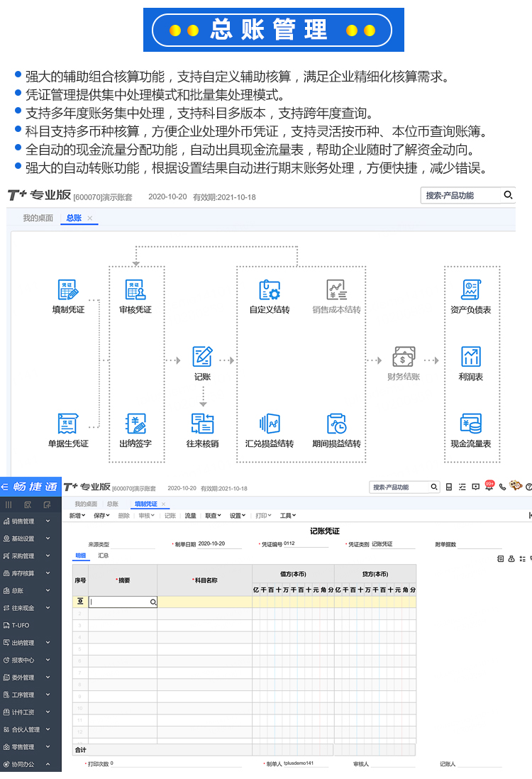This screenshot has height=779, width=532.
Task: Open the 往来核销 icon
Action: click(x=202, y=424)
